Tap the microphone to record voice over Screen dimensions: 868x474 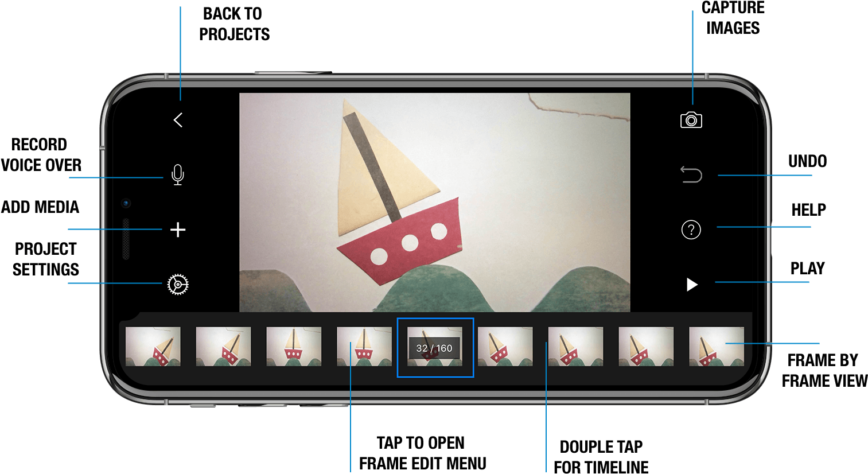(x=178, y=174)
